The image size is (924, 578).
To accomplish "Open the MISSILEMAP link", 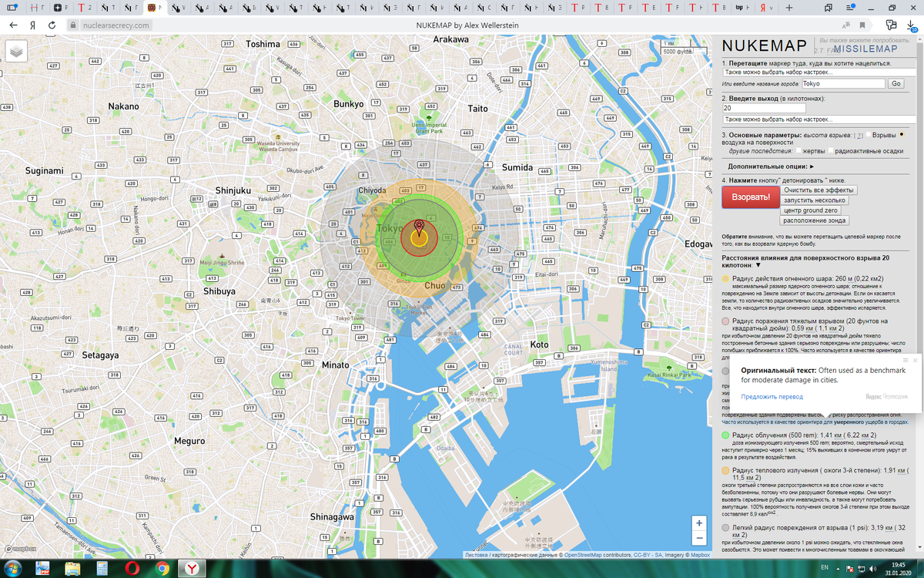I will tap(865, 49).
